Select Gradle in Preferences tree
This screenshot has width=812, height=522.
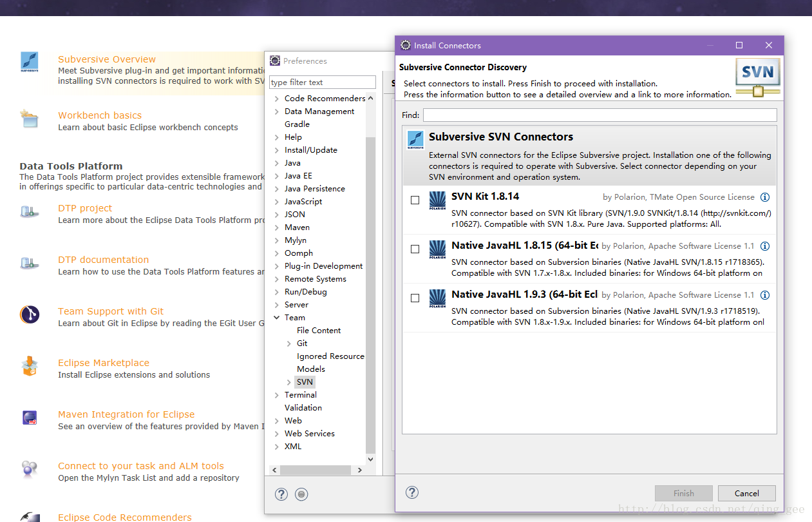tap(297, 124)
